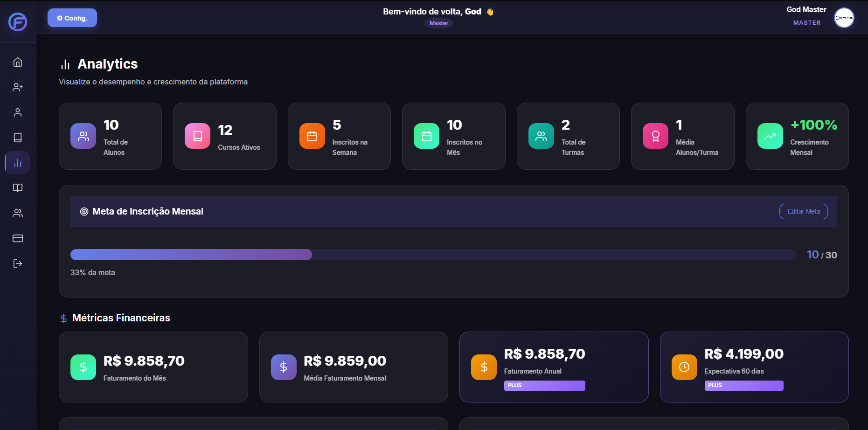Click the dollar icon on Faturamento do Mês
868x430 pixels.
click(x=83, y=367)
